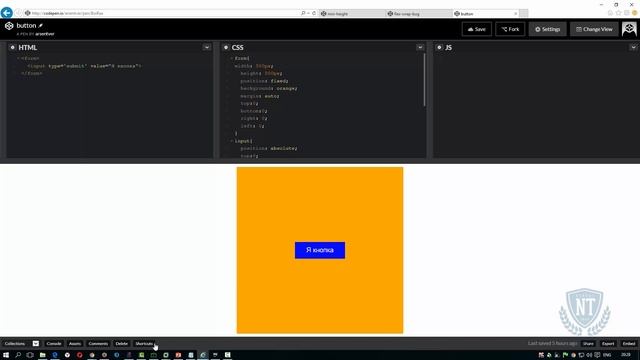The image size is (640, 360).
Task: Collapse the form tag in HTML
Action: [x=18, y=58]
